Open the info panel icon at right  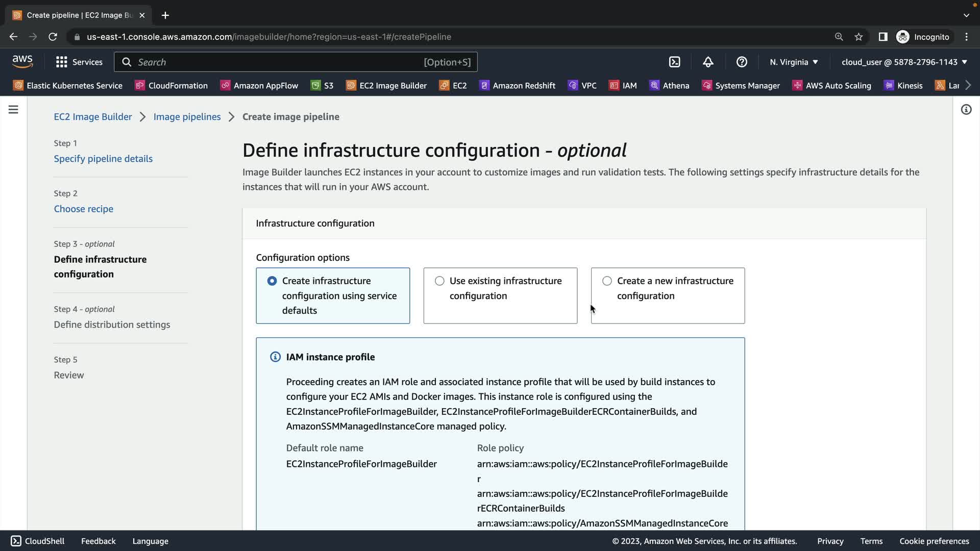click(x=966, y=110)
